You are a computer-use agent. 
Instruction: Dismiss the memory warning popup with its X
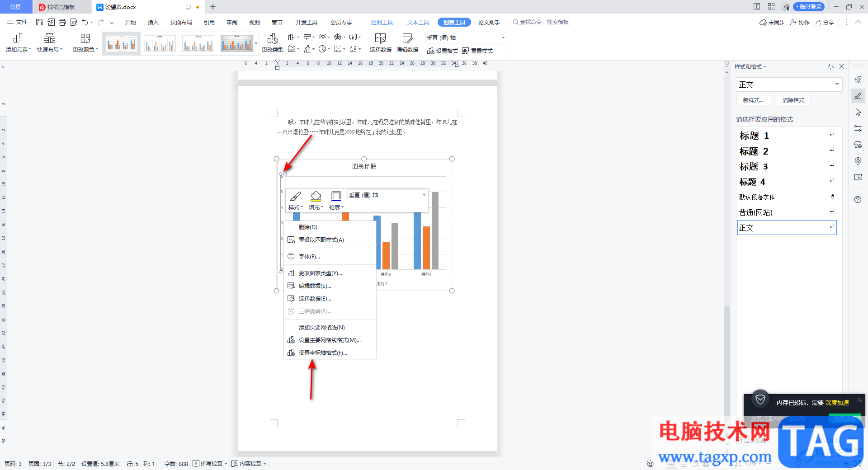tap(859, 399)
